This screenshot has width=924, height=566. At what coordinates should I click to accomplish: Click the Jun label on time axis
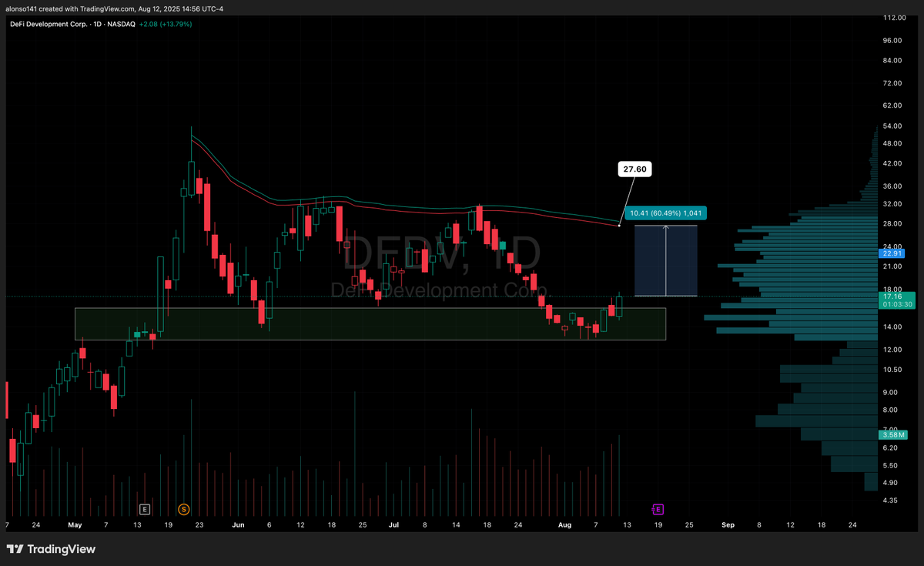(238, 524)
